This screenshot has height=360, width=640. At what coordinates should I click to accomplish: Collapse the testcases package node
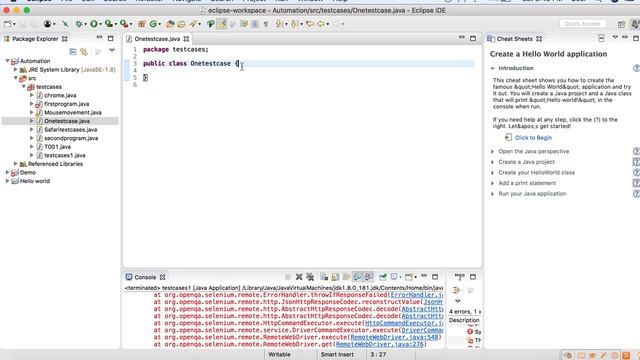click(24, 87)
